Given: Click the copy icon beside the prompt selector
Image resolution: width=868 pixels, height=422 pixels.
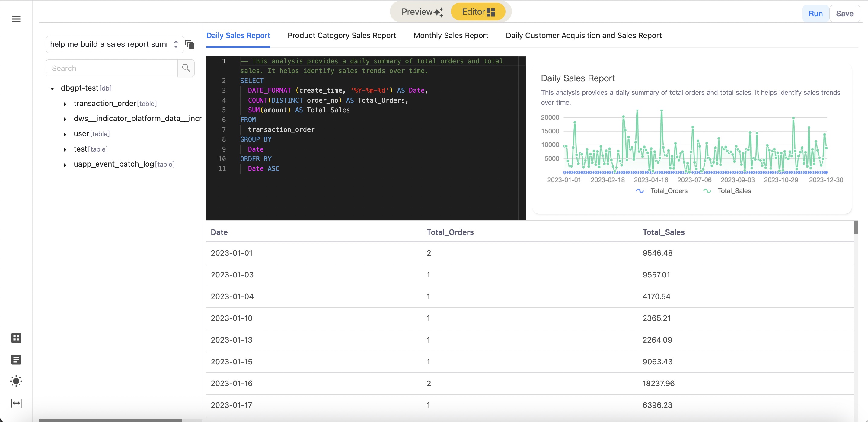Looking at the screenshot, I should (x=190, y=44).
